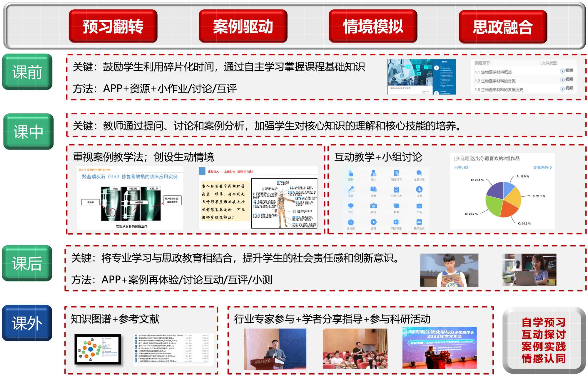Open the 腾讯会议 meeting icon
The image size is (588, 376).
419,222
